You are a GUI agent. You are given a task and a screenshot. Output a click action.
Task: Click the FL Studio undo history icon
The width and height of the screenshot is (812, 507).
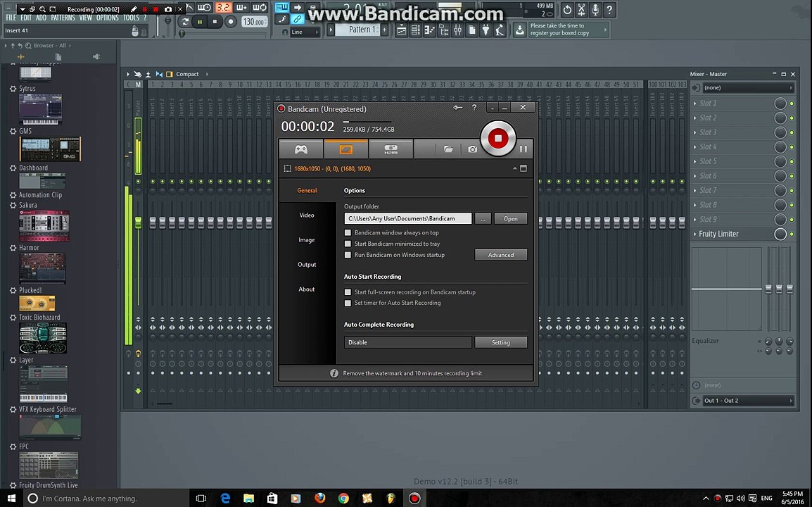pyautogui.click(x=567, y=10)
